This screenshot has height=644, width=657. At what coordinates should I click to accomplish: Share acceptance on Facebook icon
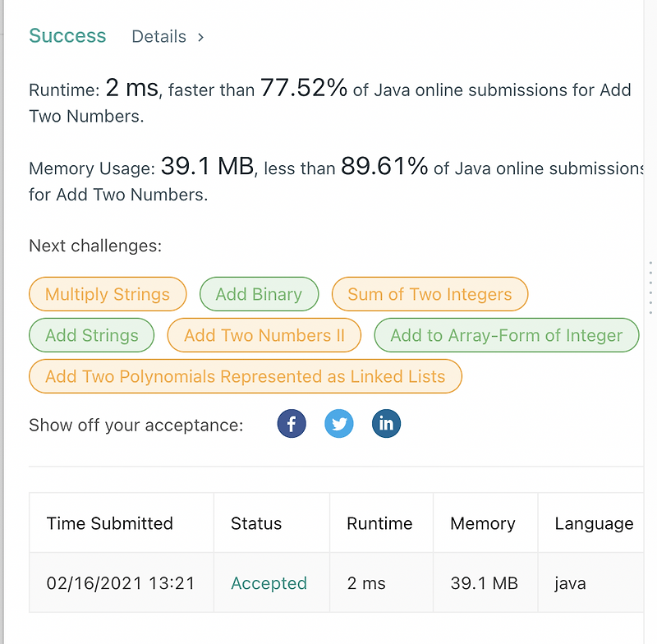[x=292, y=425]
